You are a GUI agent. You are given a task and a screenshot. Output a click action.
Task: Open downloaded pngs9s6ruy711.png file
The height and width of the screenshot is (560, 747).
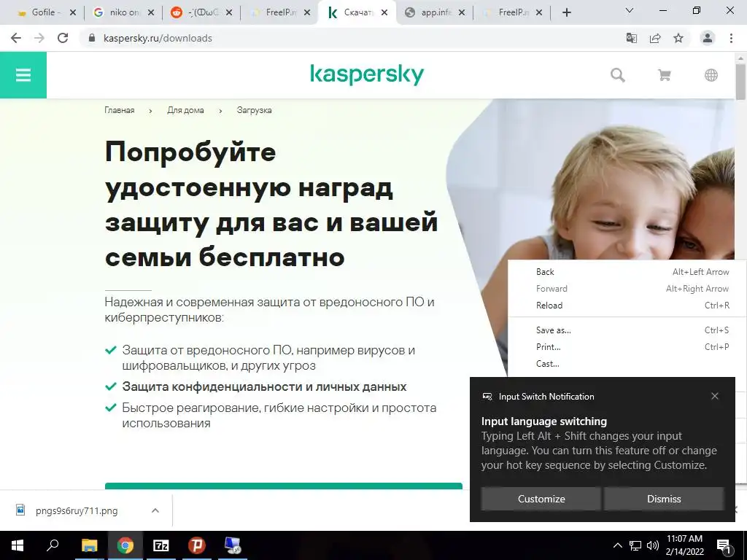click(76, 510)
